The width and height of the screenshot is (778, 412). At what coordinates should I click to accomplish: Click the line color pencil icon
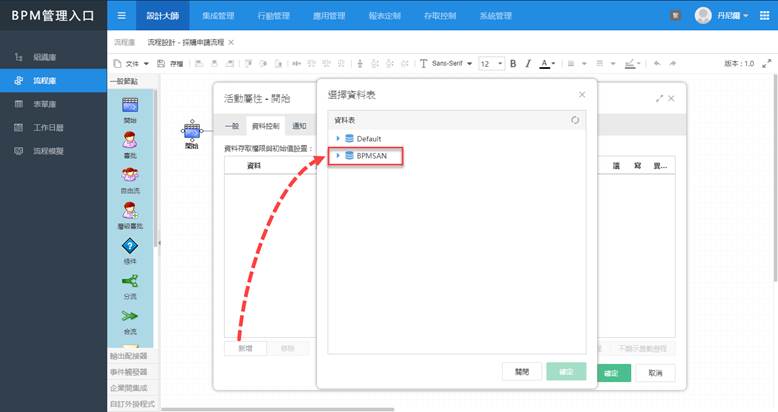tap(630, 64)
